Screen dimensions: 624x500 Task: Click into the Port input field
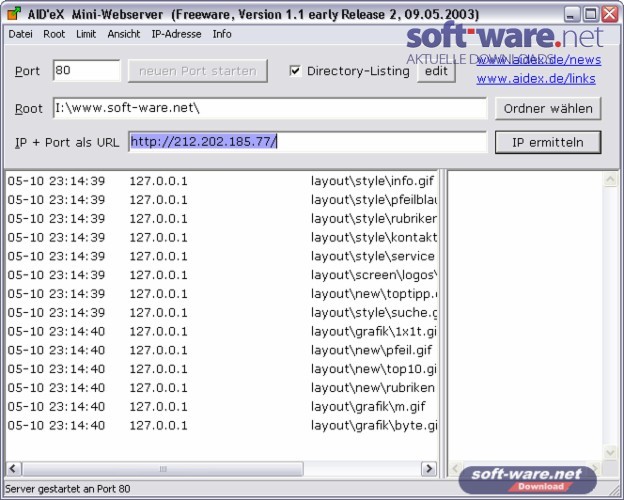[x=86, y=70]
